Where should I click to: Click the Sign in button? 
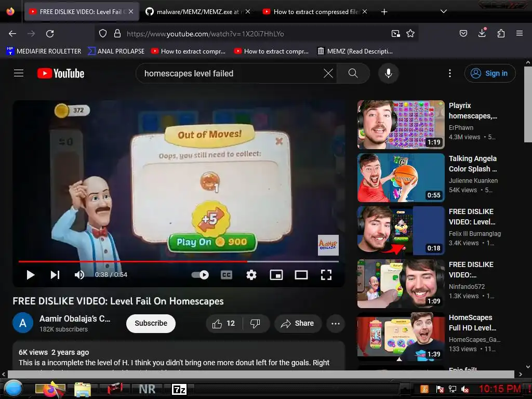pyautogui.click(x=489, y=73)
